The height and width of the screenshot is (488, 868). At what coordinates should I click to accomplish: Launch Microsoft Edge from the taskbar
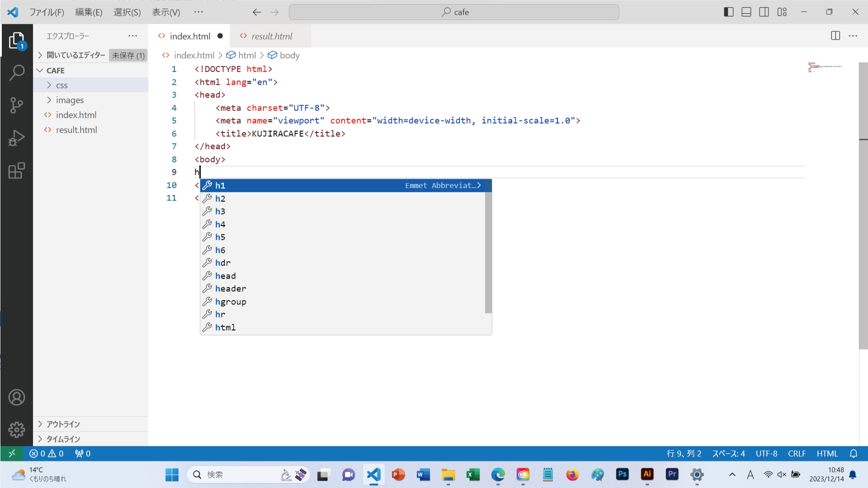[498, 475]
